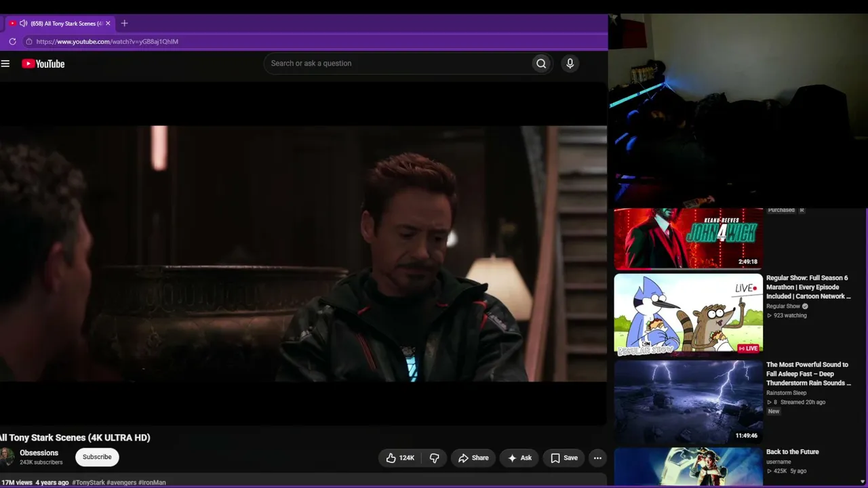Viewport: 868px width, 488px height.
Task: Mute the tab using the speaker icon
Action: (23, 23)
